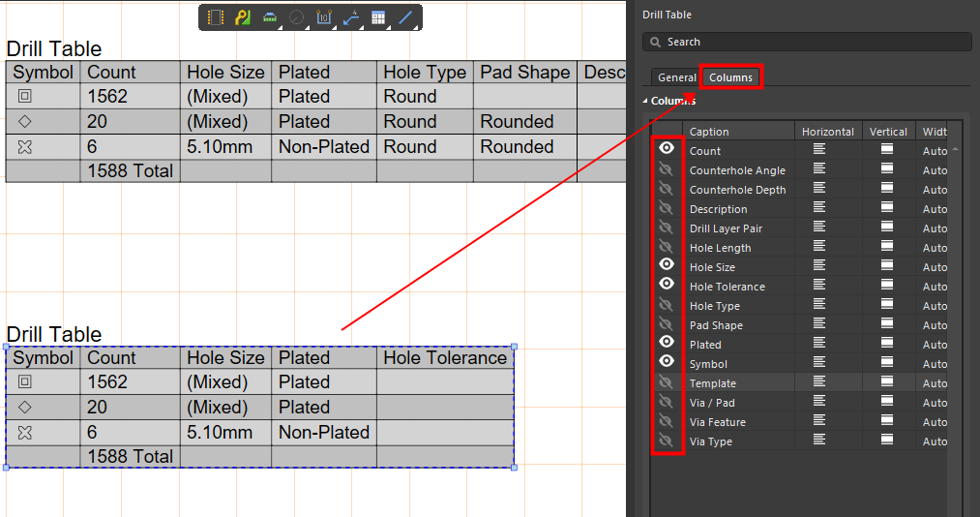
Task: Click the place table icon in toolbar
Action: coord(378,17)
